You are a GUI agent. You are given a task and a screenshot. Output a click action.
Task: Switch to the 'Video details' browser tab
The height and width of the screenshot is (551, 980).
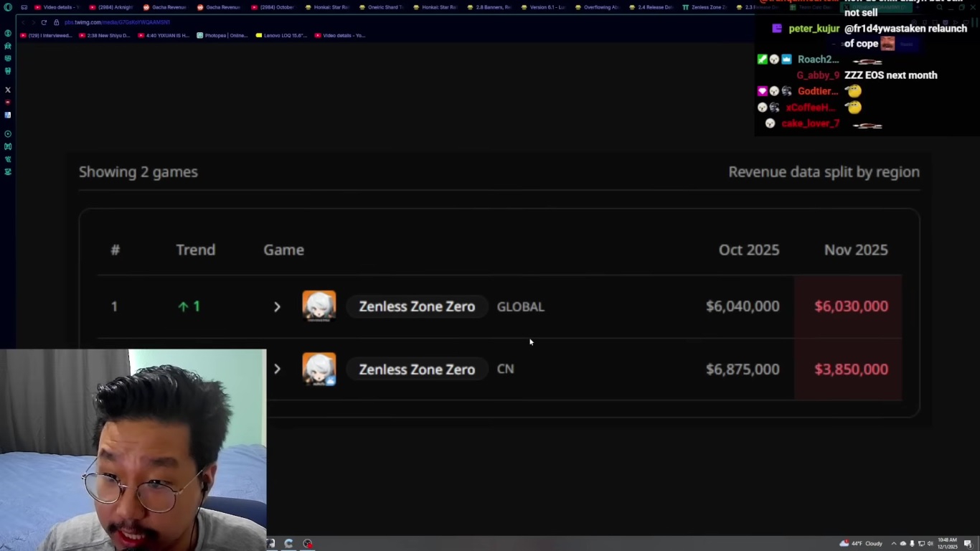pos(57,7)
